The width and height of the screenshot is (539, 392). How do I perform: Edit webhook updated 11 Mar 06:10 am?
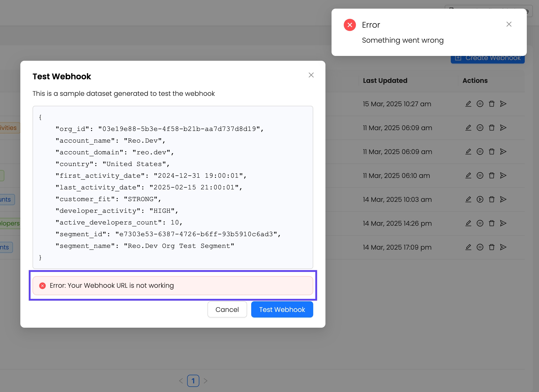point(468,175)
